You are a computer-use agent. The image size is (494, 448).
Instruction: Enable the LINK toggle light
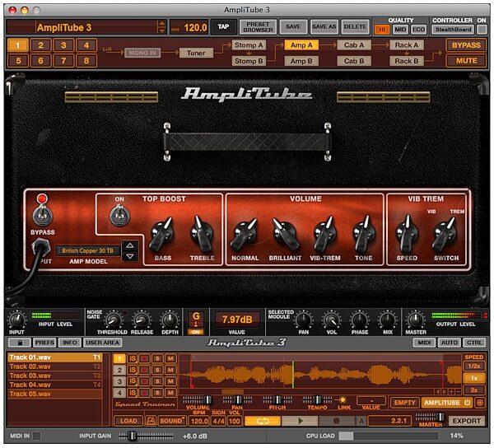[x=343, y=399]
